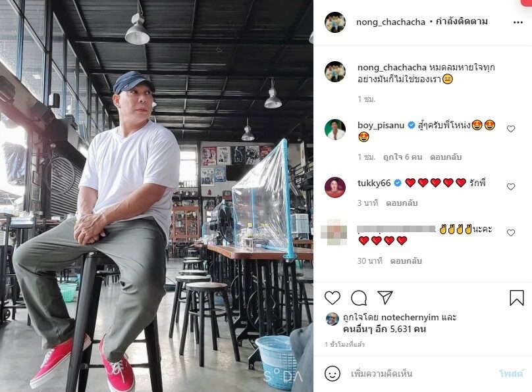Click the man's photo in the post
Image resolution: width=532 pixels, height=392 pixels.
(x=157, y=196)
